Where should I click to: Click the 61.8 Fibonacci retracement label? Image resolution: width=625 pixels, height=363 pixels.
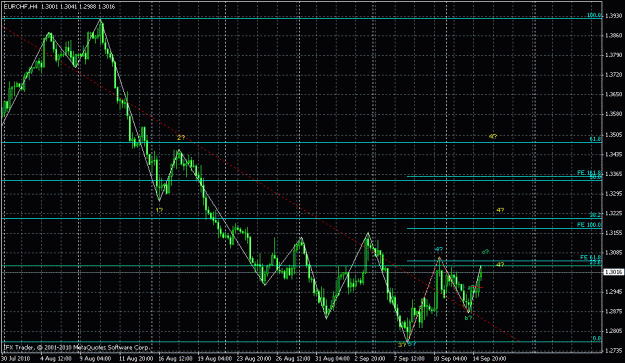(596, 139)
